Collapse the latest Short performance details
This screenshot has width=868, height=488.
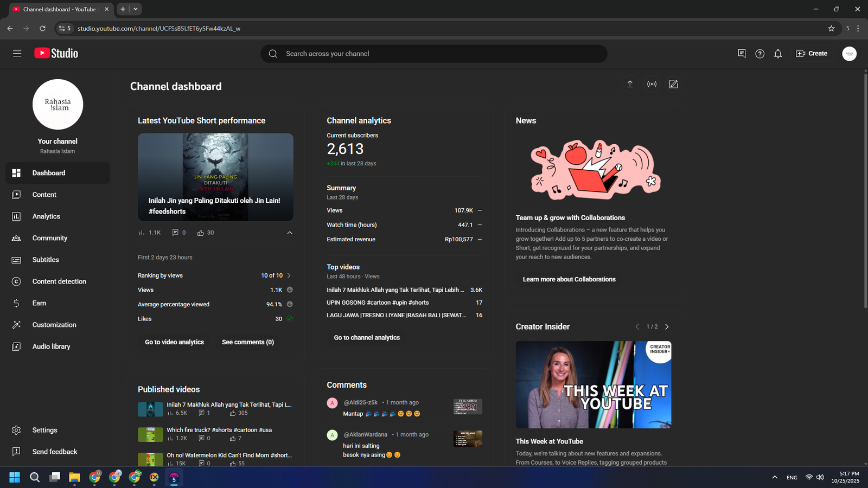[x=290, y=233]
